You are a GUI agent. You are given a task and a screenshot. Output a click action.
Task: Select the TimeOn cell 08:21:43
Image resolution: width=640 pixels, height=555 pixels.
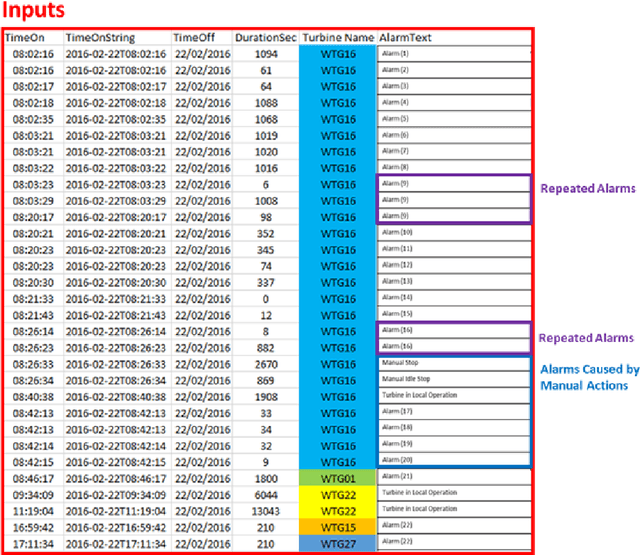pos(33,315)
